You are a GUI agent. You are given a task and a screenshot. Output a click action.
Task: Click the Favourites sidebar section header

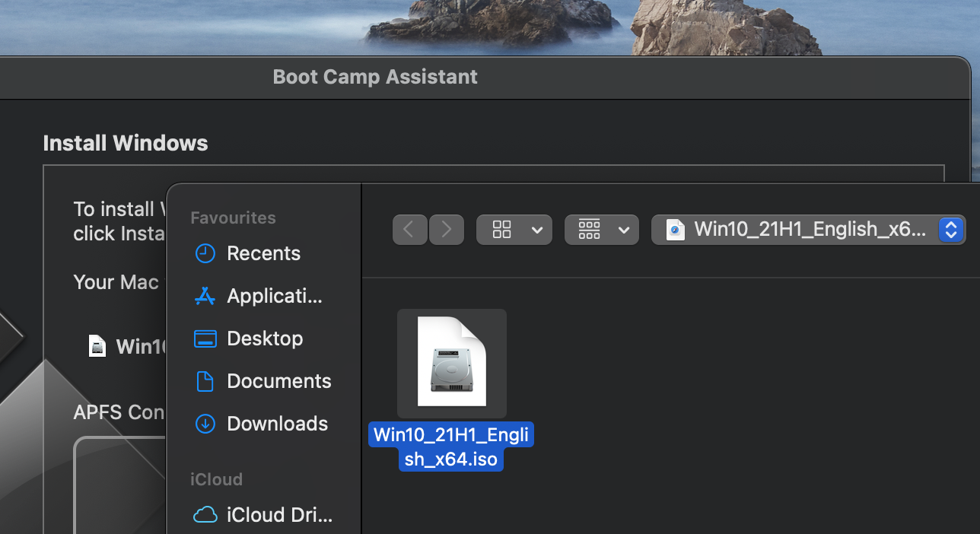233,218
